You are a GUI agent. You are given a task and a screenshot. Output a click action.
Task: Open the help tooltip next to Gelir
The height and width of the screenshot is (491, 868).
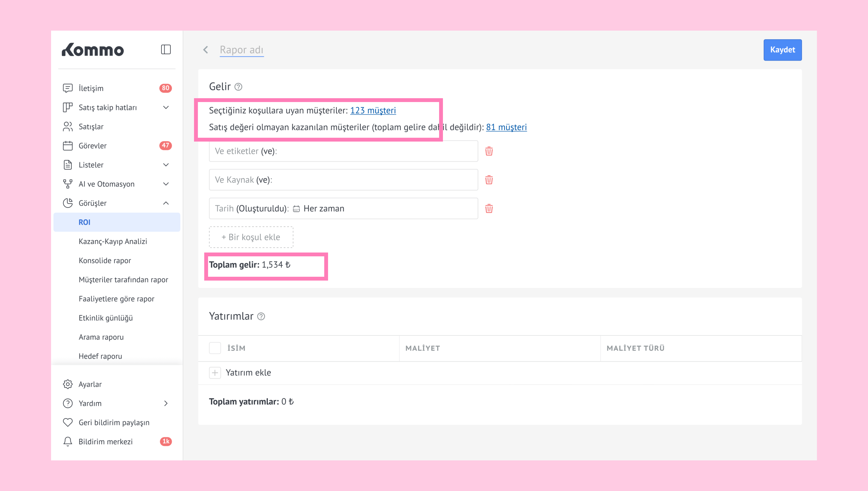tap(238, 87)
